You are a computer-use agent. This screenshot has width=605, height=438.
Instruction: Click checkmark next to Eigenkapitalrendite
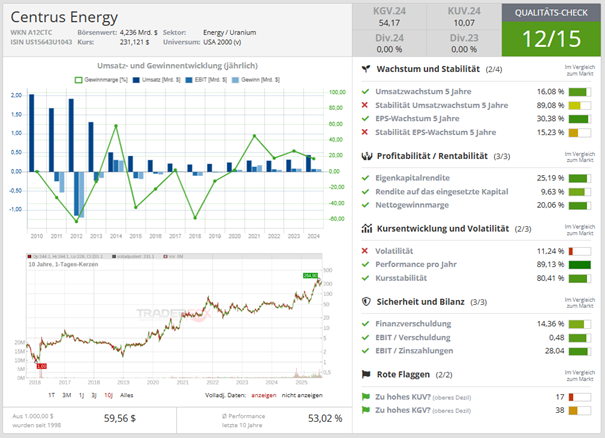tap(365, 178)
